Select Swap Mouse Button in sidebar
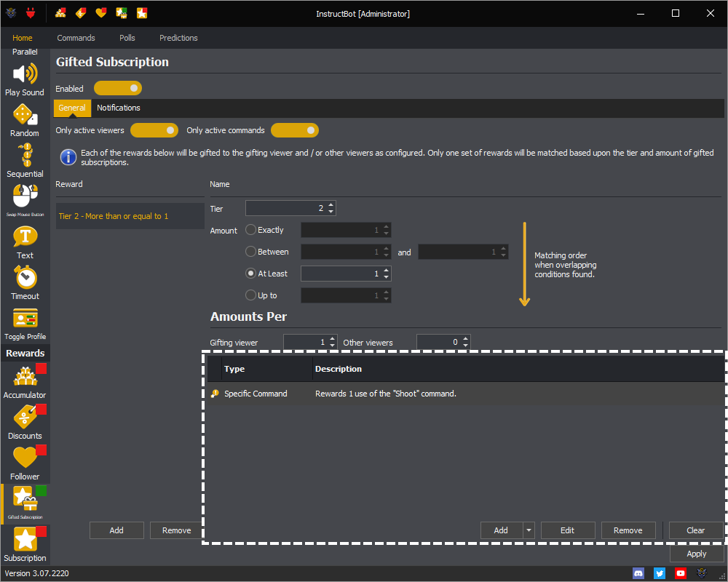Image resolution: width=728 pixels, height=582 pixels. point(25,201)
